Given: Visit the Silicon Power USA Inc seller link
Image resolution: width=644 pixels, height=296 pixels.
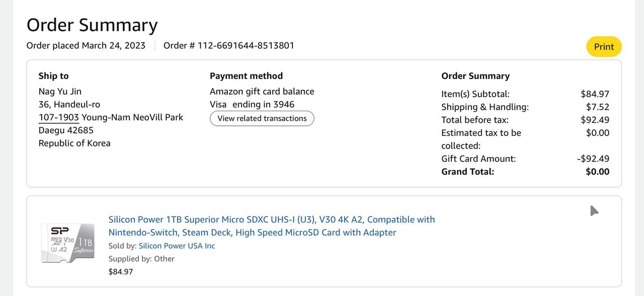Looking at the screenshot, I should [x=177, y=246].
